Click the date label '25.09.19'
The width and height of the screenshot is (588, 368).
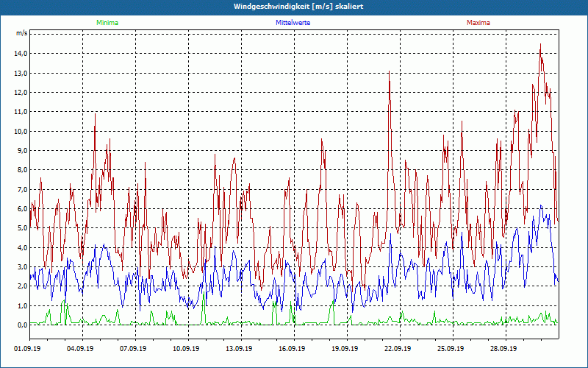[x=451, y=348]
